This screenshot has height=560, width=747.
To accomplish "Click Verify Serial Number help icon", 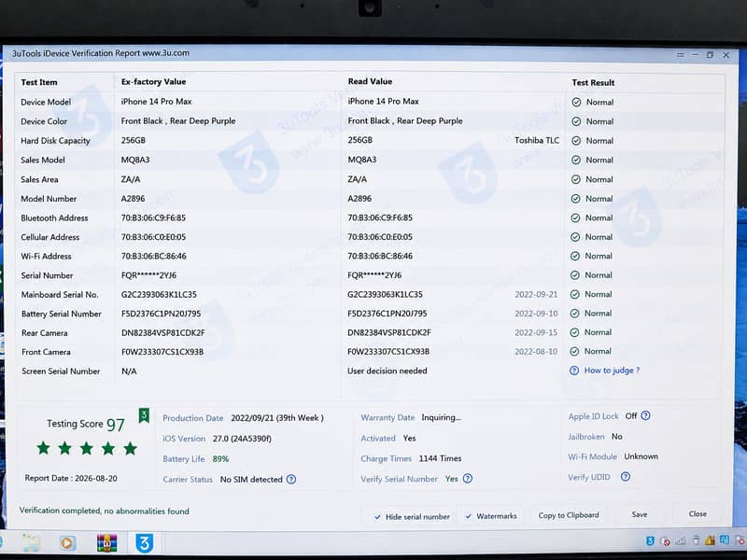I will point(468,479).
